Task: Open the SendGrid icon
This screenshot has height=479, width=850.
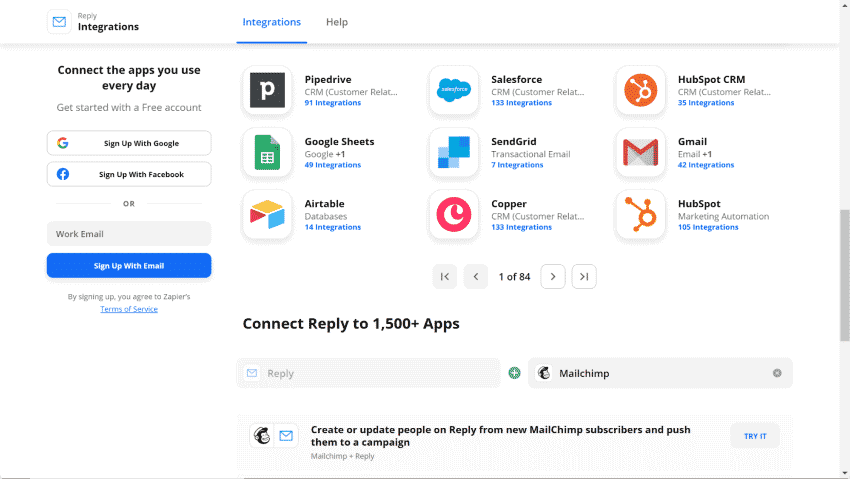Action: tap(454, 152)
